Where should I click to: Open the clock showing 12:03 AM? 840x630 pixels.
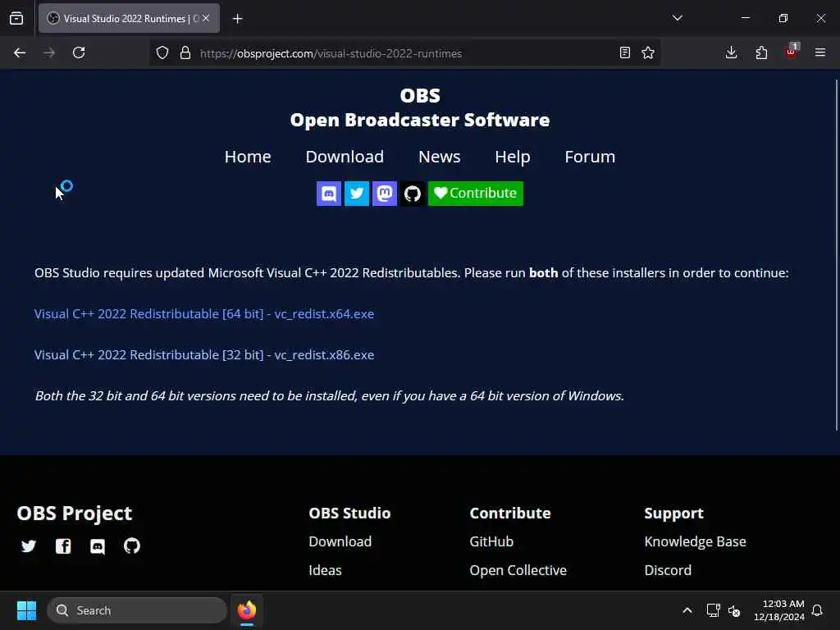coord(779,610)
